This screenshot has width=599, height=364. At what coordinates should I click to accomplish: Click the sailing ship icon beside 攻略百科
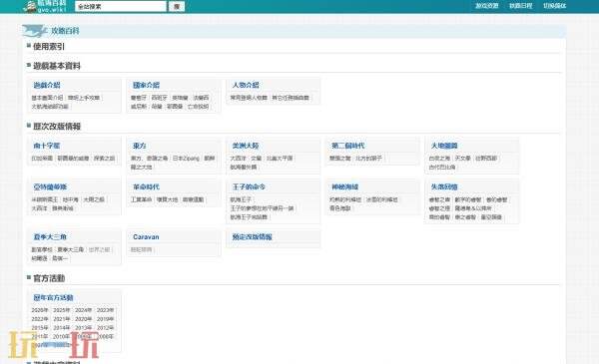(x=34, y=31)
